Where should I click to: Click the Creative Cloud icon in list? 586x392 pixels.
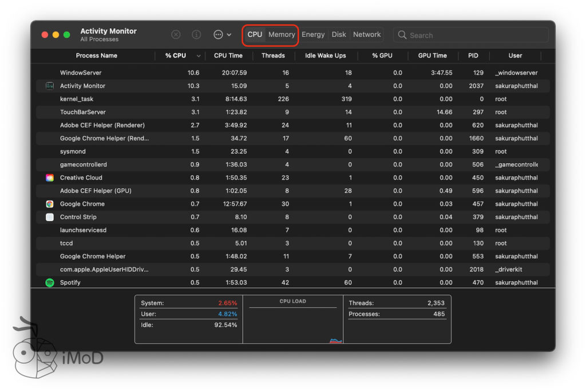pos(50,178)
